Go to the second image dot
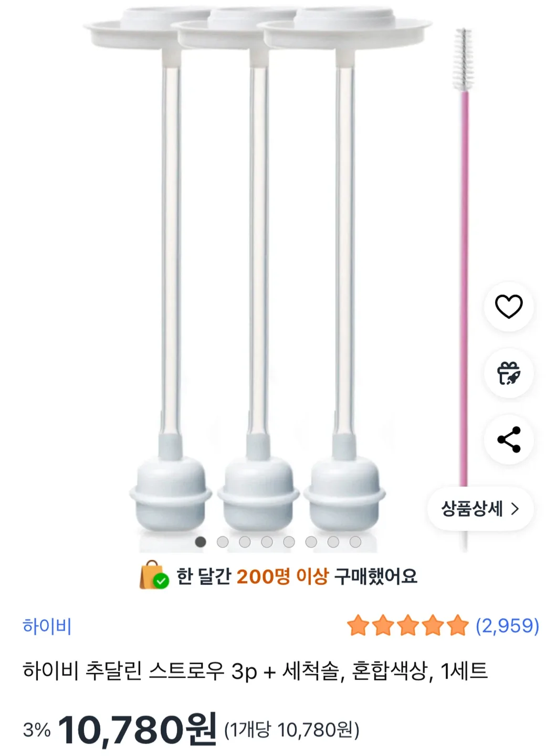 223,542
